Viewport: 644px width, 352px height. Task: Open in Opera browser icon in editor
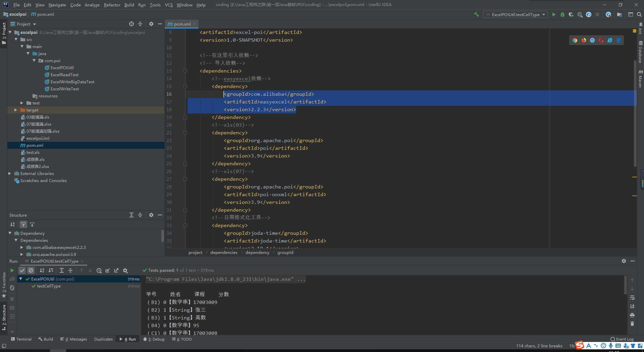tap(601, 40)
